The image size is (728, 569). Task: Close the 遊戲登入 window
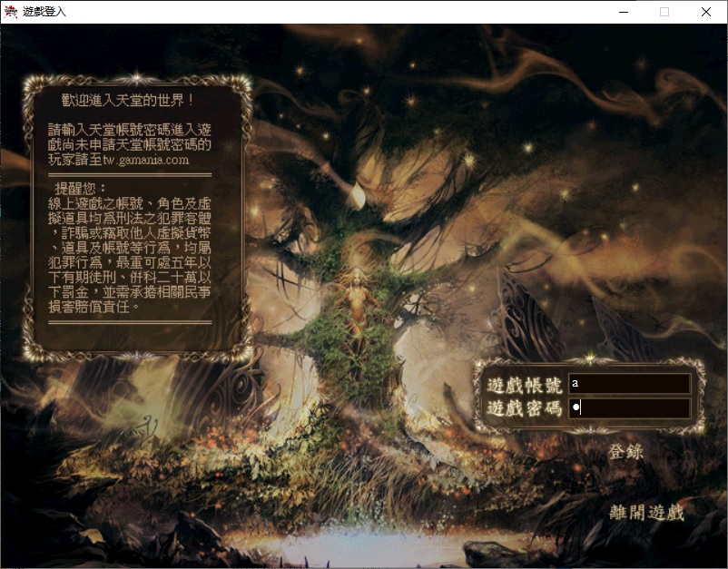[705, 12]
